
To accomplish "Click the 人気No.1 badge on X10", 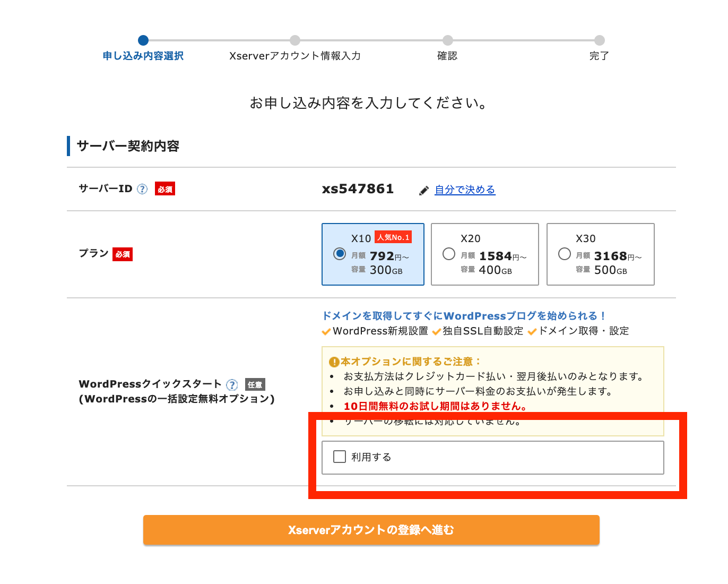I will point(393,237).
